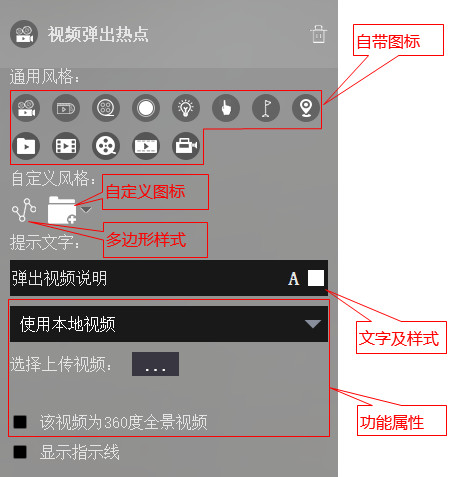Open font style with the A button
The image size is (460, 477).
[x=293, y=279]
